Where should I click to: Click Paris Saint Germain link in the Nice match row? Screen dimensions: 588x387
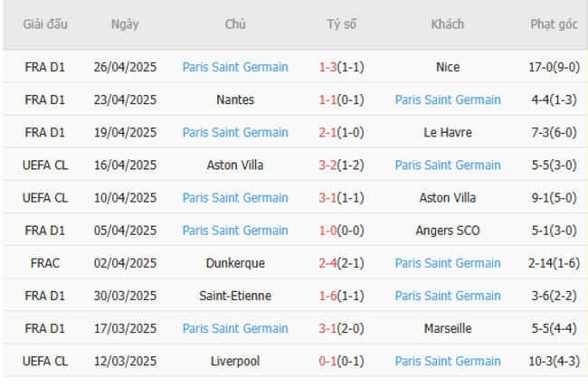tap(235, 67)
